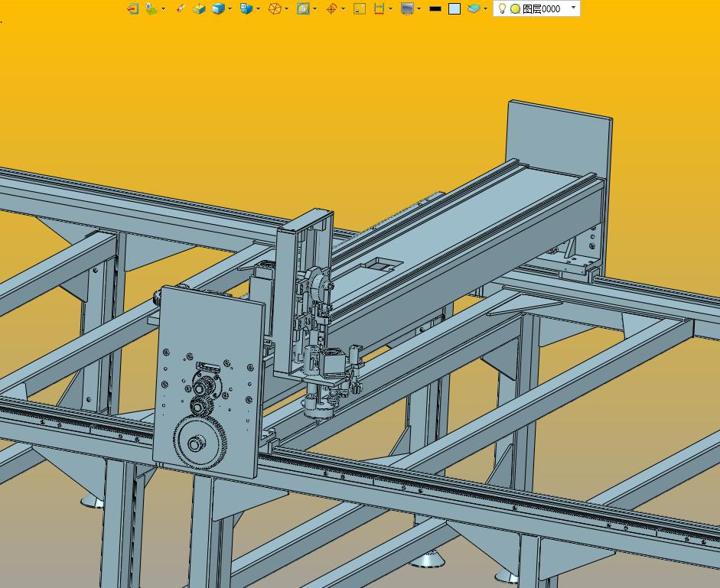Open the dropdown arrow beside the green plane icon
Screen dimensions: 720x588
coord(163,8)
